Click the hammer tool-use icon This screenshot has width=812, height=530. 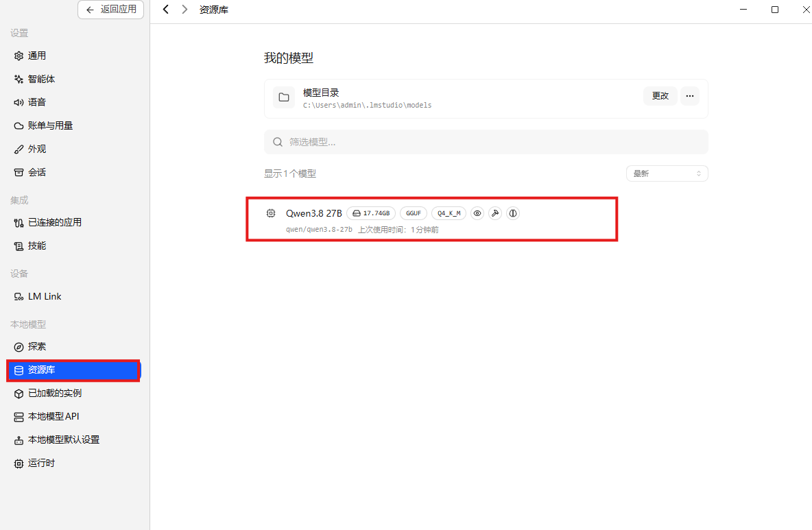click(x=495, y=213)
